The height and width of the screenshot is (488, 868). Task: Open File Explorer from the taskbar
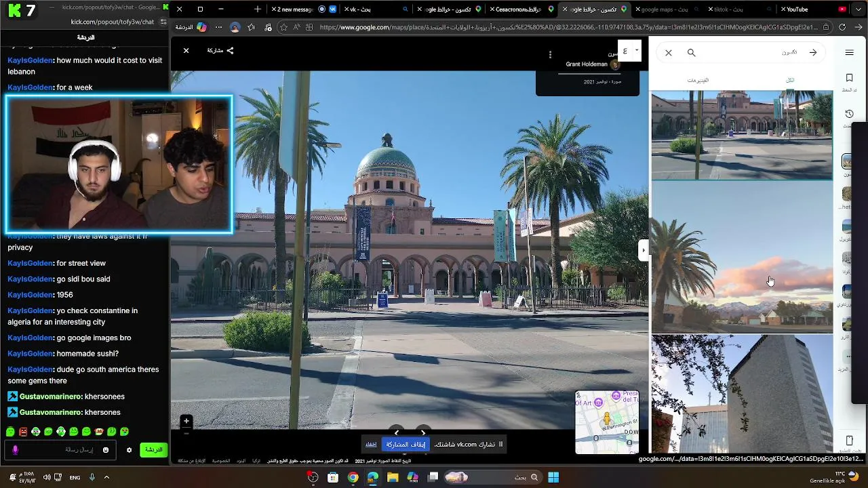coord(393,478)
